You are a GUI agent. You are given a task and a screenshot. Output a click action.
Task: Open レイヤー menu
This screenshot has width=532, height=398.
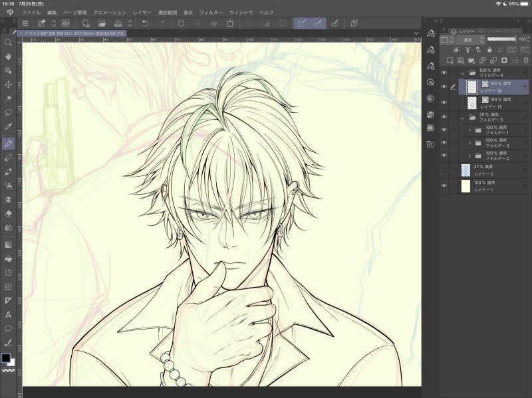[142, 13]
